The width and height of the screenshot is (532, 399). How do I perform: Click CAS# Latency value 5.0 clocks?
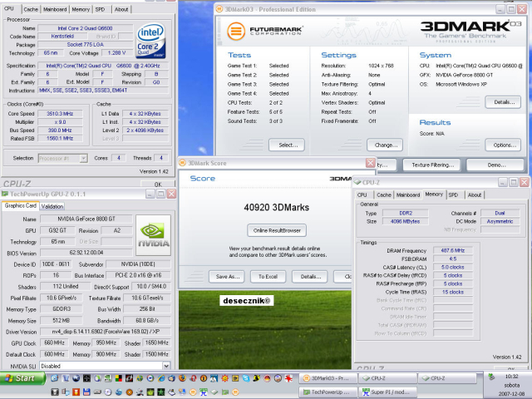coord(452,267)
